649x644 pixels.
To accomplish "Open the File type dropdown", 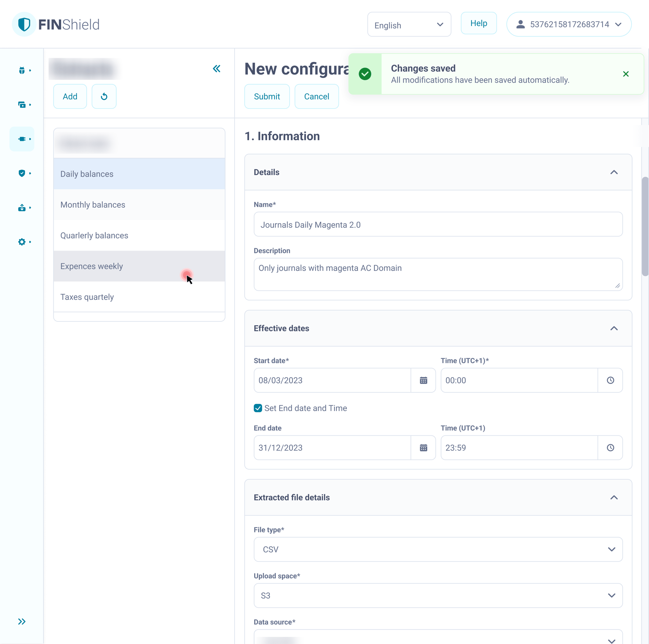I will click(x=438, y=549).
